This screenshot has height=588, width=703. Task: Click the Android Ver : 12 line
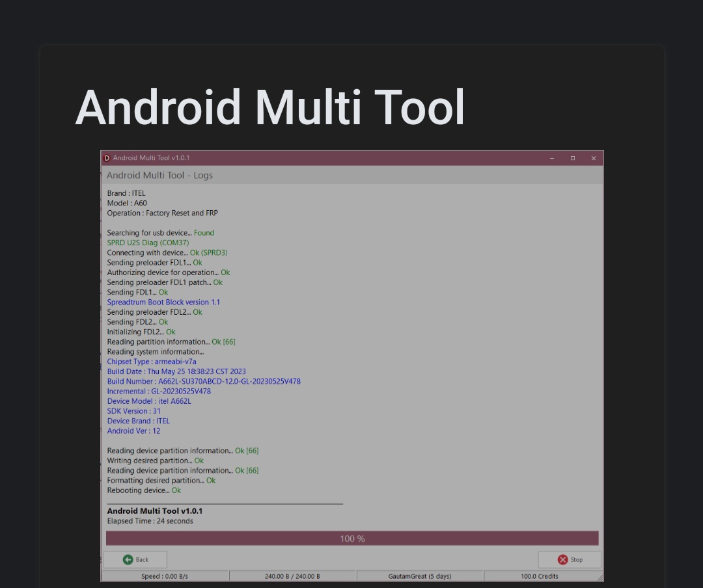[133, 430]
